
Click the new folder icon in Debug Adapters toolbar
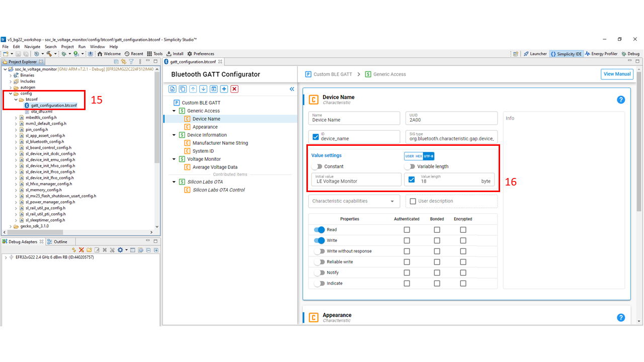(89, 250)
